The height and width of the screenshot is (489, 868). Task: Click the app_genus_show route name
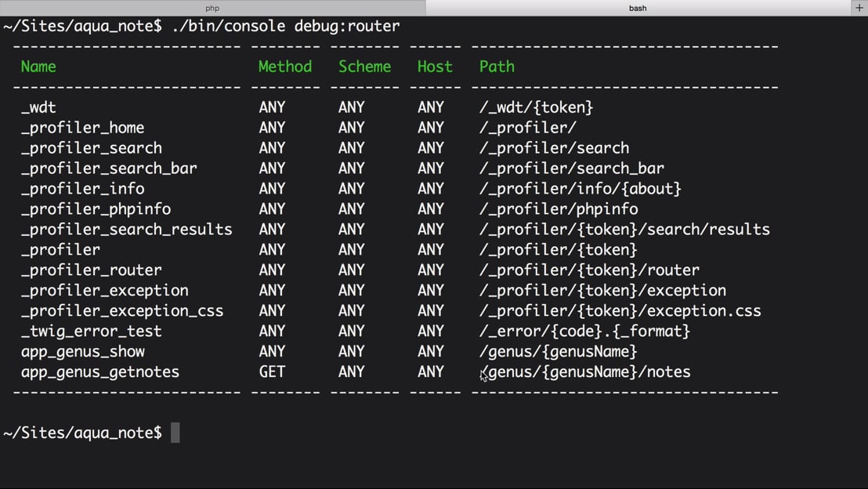[83, 352]
